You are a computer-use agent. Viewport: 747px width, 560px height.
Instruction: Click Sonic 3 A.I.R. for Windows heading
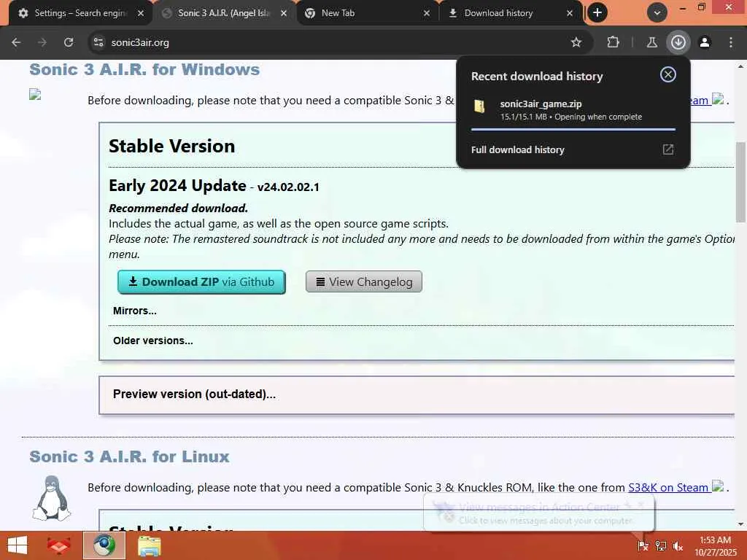pyautogui.click(x=145, y=69)
